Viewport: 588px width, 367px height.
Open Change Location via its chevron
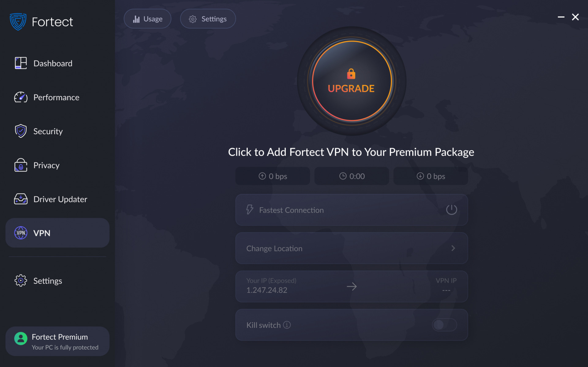tap(453, 248)
